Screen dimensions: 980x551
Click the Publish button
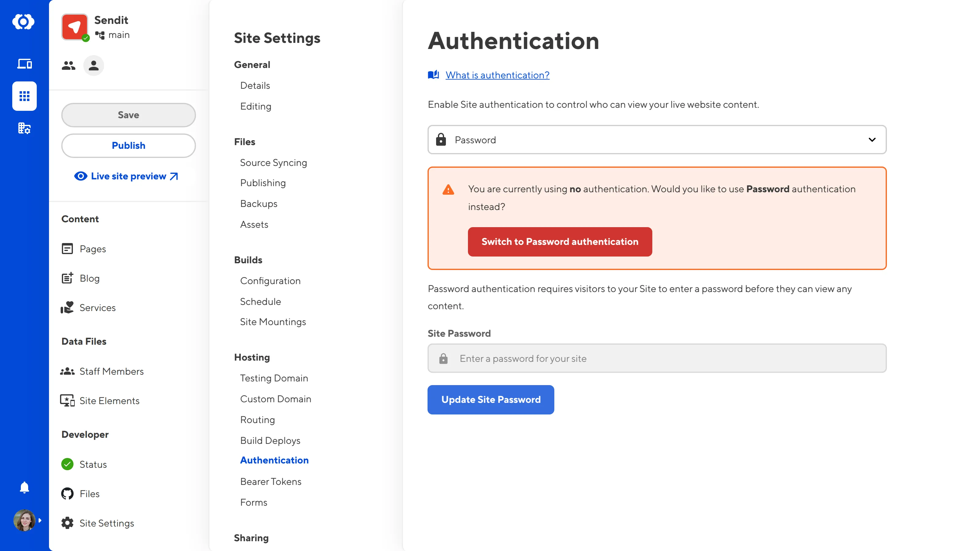[x=128, y=145]
